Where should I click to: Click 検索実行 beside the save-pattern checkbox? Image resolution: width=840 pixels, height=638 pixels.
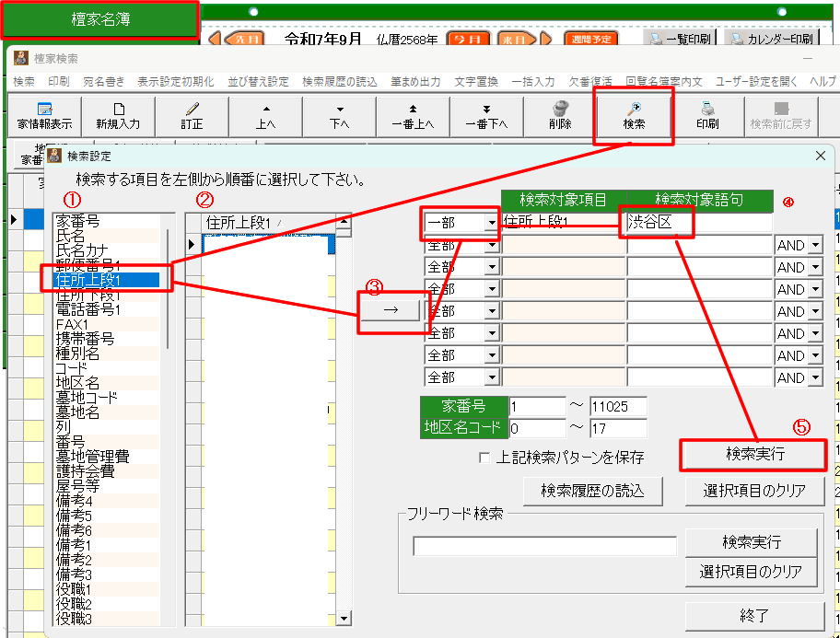[x=754, y=454]
